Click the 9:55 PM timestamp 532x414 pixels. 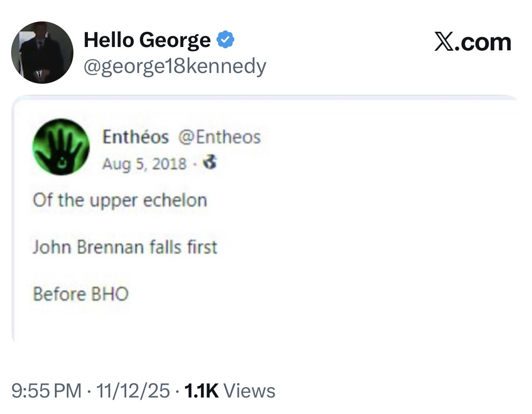(x=46, y=391)
